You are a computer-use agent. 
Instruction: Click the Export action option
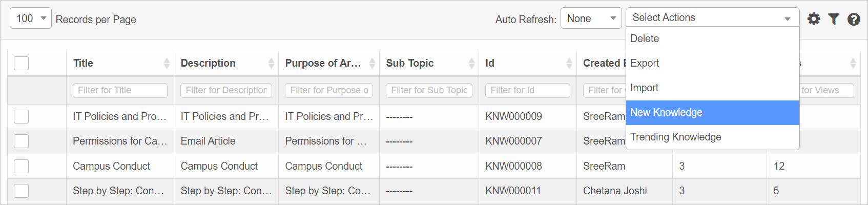click(x=645, y=63)
